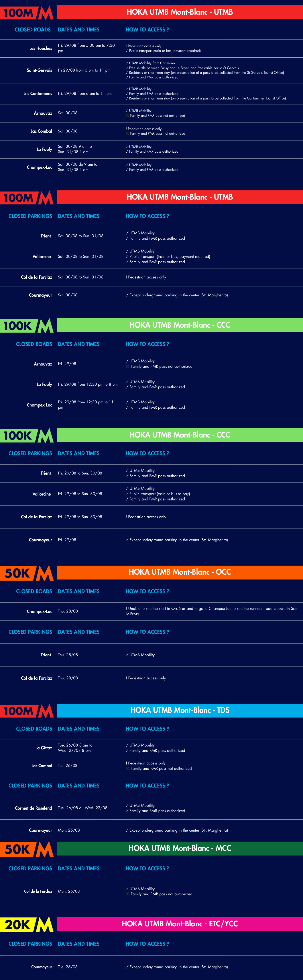303x980 pixels.
Task: Select 'Fri. 29/08 from 12:30 pm to 11 pm'
Action: point(86,405)
